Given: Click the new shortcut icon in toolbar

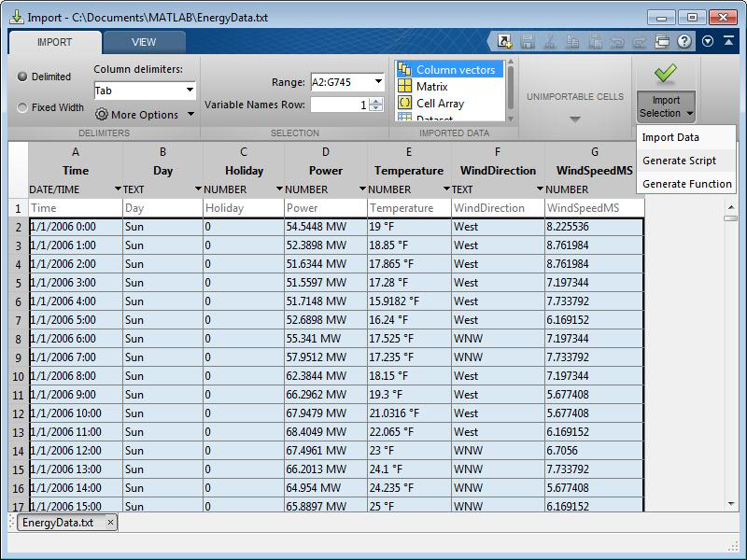Looking at the screenshot, I should 505,41.
